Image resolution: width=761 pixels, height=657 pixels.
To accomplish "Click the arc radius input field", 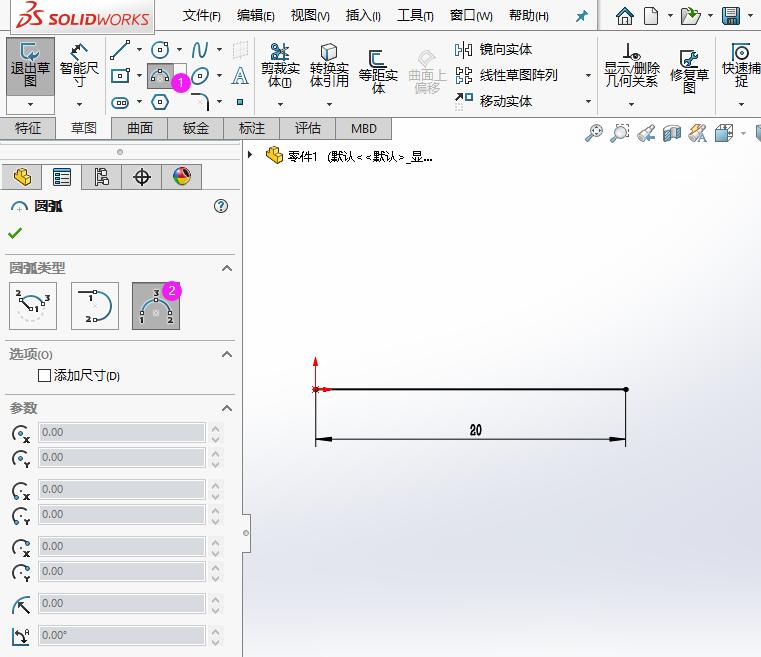I will pyautogui.click(x=122, y=603).
